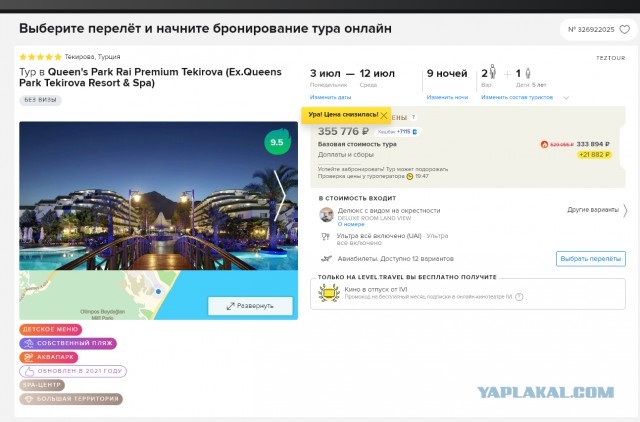The image size is (640, 422).
Task: Open IVI promo code help icon
Action: (x=519, y=297)
